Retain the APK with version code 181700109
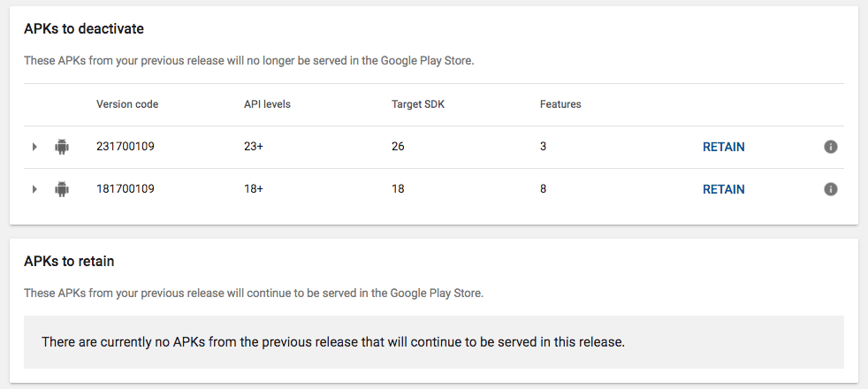The height and width of the screenshot is (389, 868). pyautogui.click(x=724, y=189)
